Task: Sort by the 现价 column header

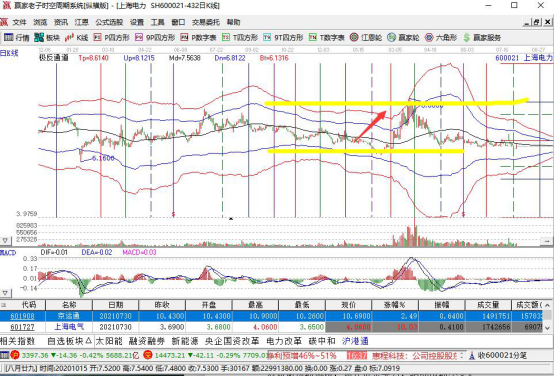Action: (348, 305)
